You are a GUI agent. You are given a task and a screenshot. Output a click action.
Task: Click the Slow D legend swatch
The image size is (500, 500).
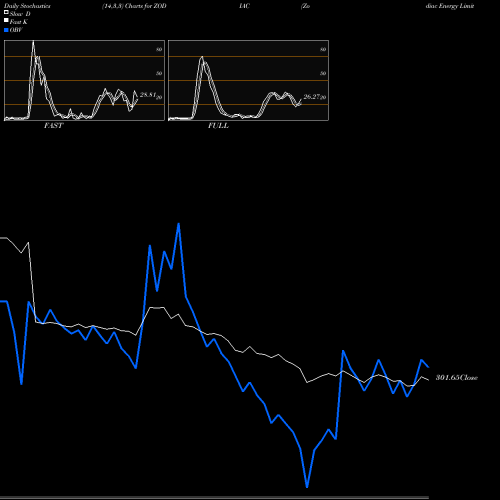[x=6, y=13]
